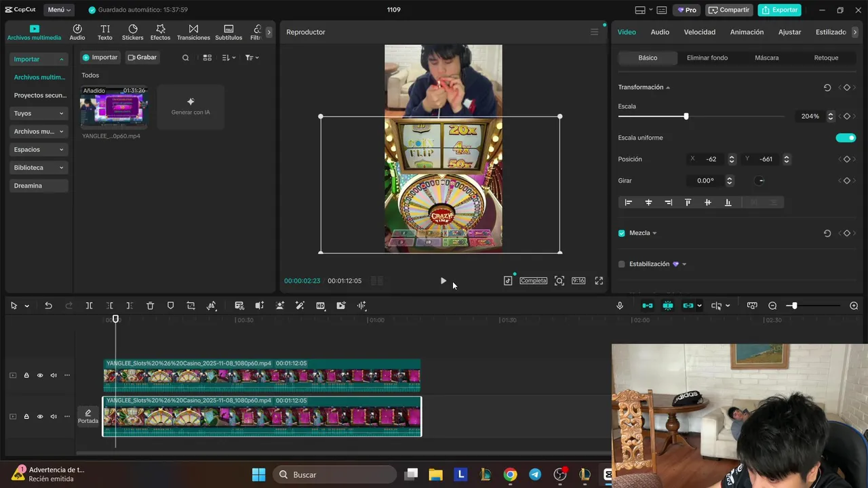Click the Pro upgrade badge
Screen dimensions: 868x488
(686, 10)
